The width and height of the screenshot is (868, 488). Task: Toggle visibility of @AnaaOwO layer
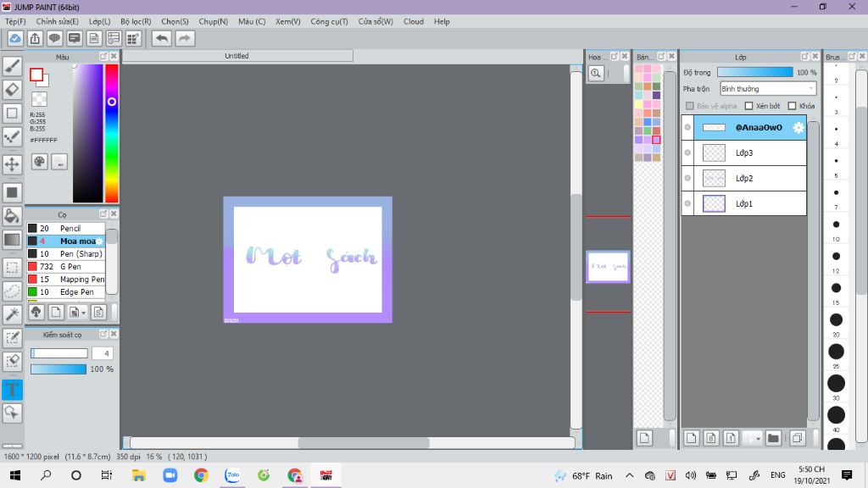[x=687, y=127]
